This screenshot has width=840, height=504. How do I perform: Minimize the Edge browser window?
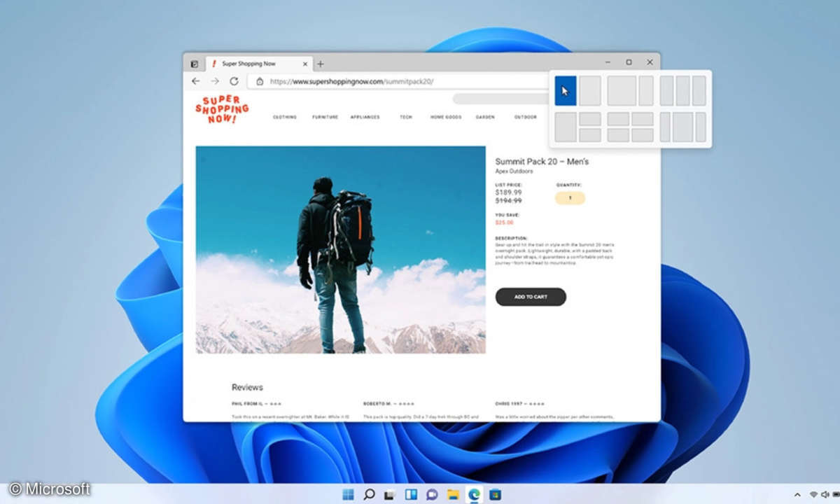coord(608,62)
